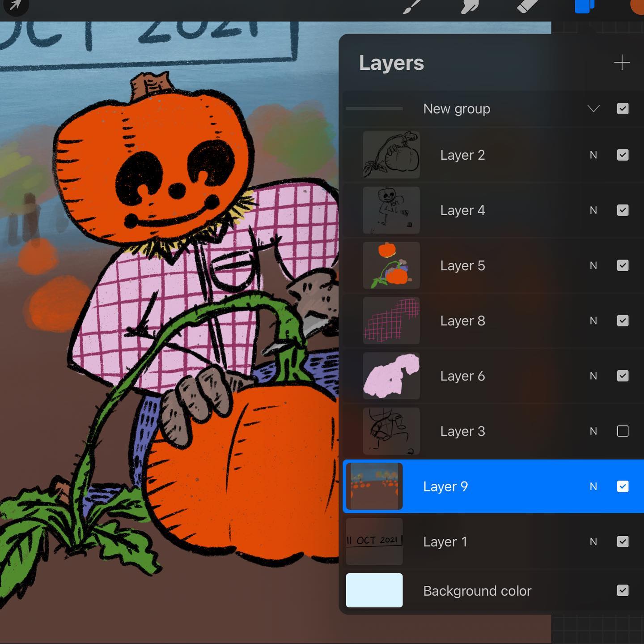Tap the Background color label
The width and height of the screenshot is (644, 644).
point(477,591)
